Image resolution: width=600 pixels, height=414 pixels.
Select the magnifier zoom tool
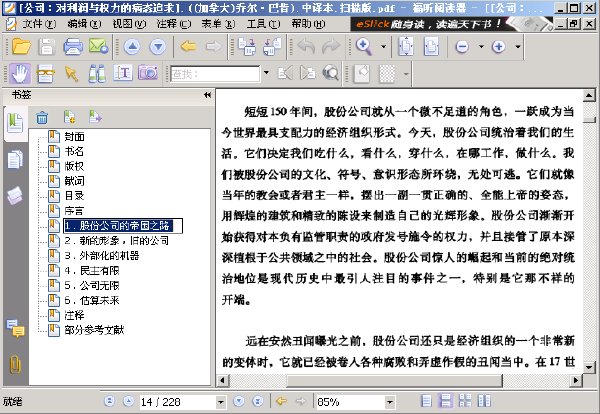coord(364,47)
